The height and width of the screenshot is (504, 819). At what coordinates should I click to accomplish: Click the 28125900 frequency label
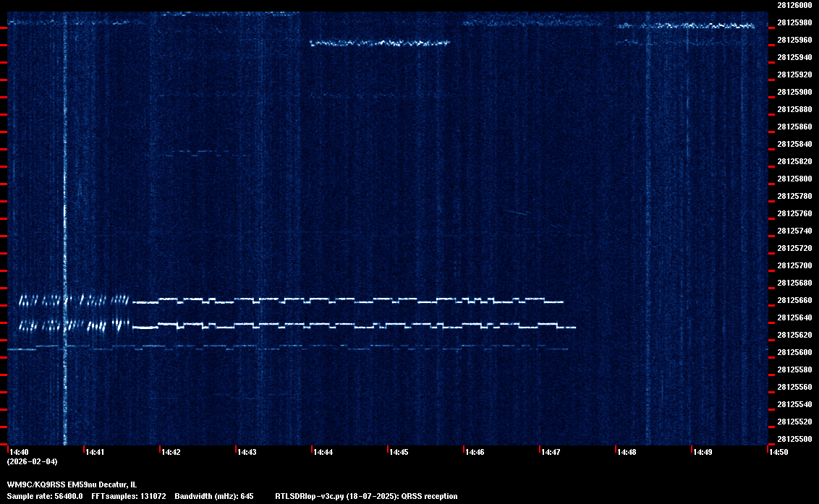(x=794, y=92)
